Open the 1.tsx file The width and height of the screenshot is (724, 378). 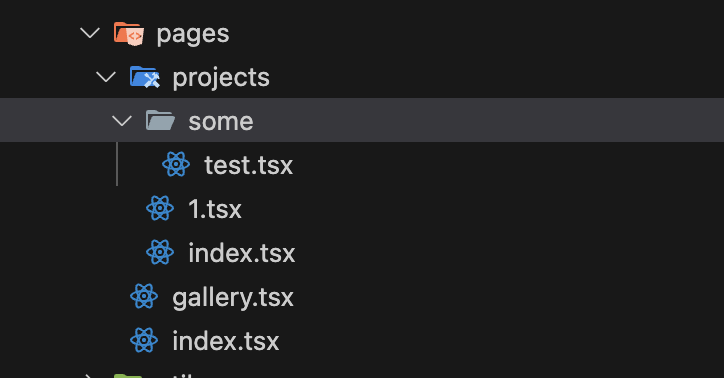(x=215, y=209)
